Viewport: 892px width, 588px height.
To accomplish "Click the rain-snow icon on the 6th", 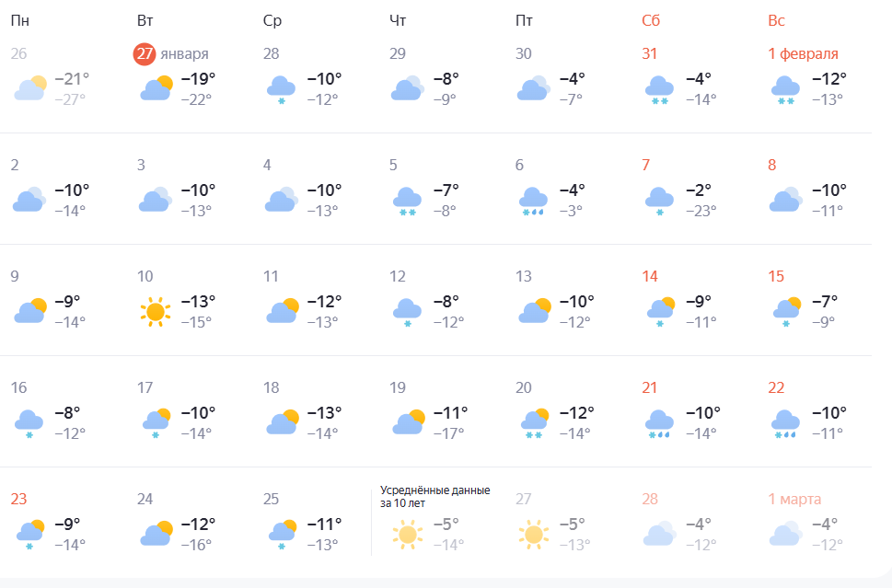I will (532, 201).
